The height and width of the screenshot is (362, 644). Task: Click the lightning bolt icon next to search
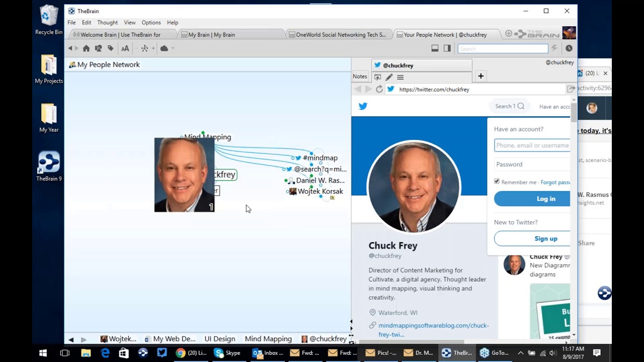click(554, 48)
